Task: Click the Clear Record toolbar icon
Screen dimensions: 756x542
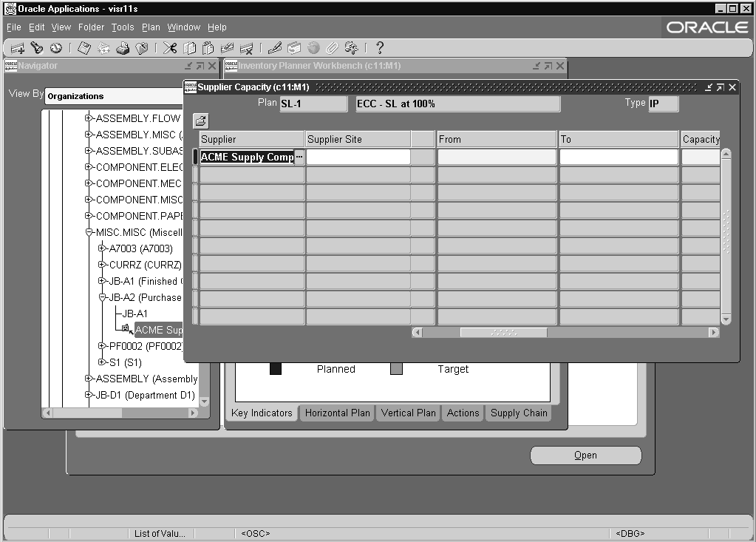Action: pos(227,48)
